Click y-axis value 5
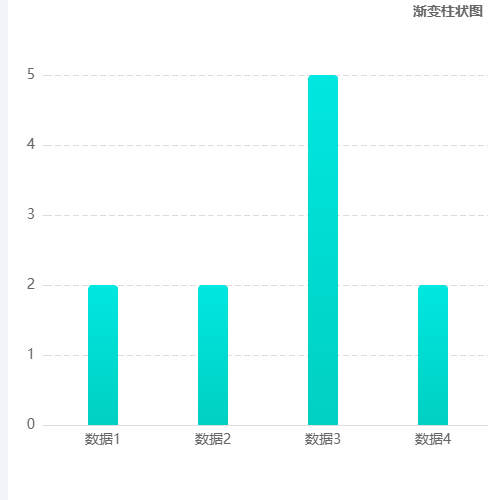500x500 pixels. click(x=31, y=74)
